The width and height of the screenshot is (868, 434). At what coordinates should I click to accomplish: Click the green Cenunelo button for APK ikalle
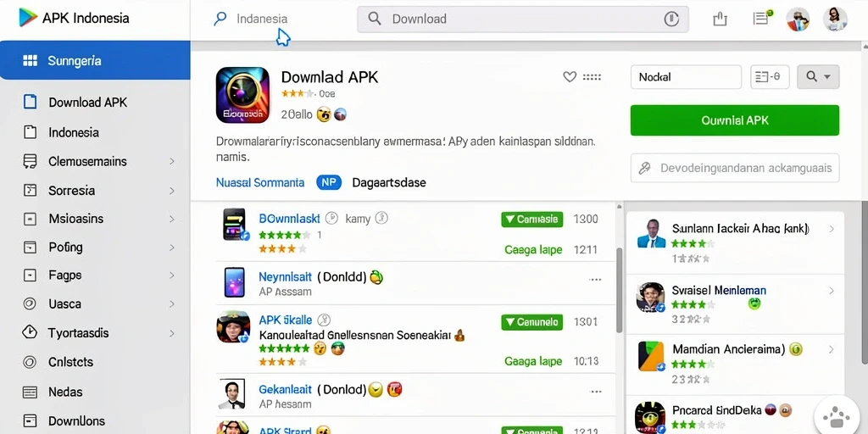point(532,322)
